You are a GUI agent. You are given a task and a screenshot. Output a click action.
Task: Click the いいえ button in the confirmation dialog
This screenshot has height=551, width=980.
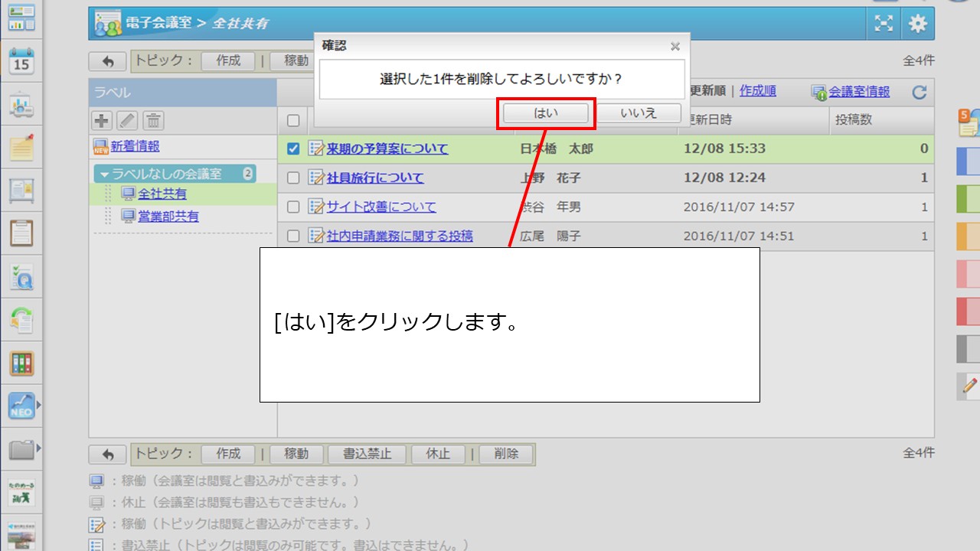[639, 113]
